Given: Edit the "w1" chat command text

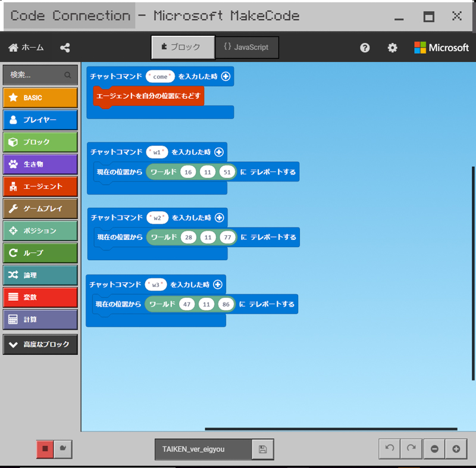Looking at the screenshot, I should coord(157,152).
